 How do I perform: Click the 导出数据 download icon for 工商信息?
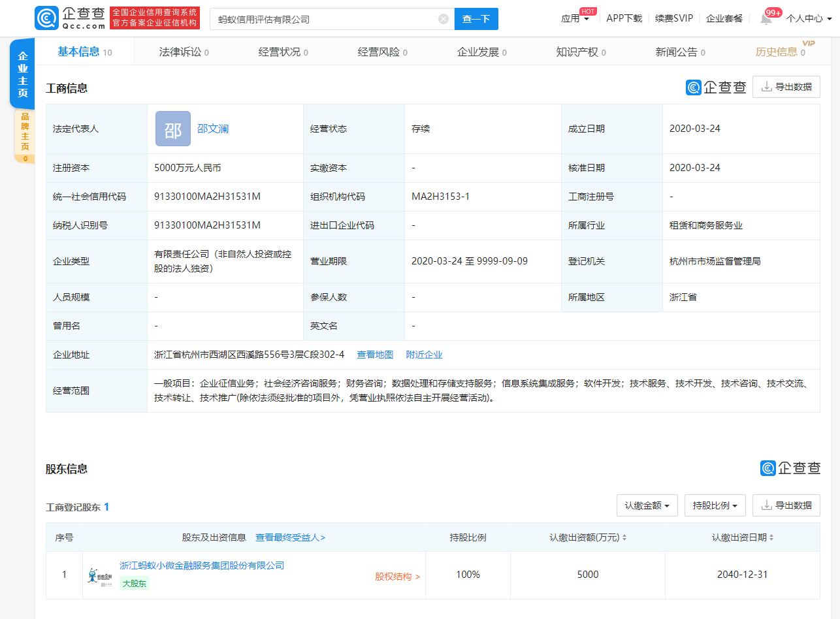point(786,87)
